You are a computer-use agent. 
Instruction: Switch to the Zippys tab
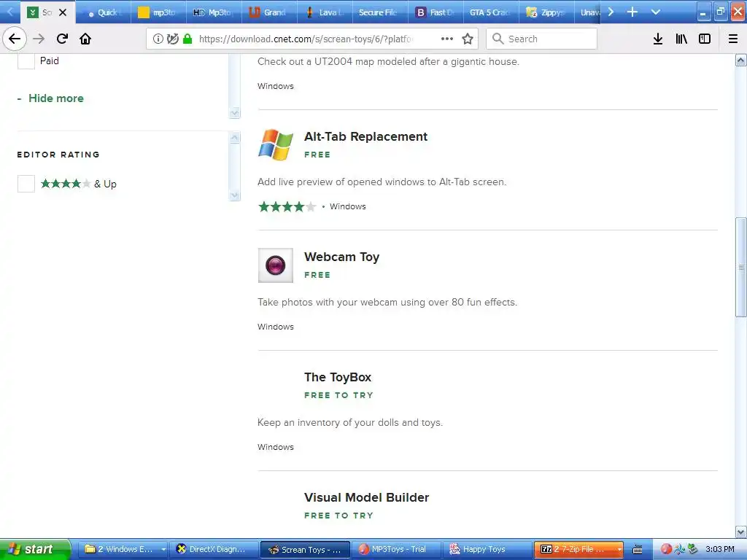[546, 12]
